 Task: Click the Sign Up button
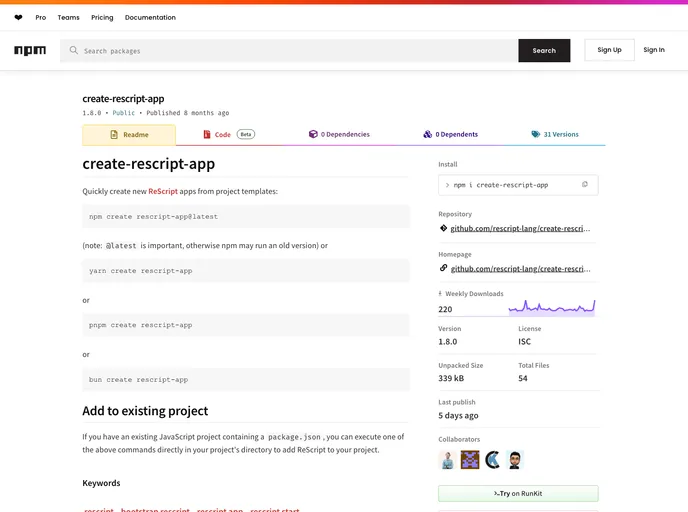click(609, 50)
